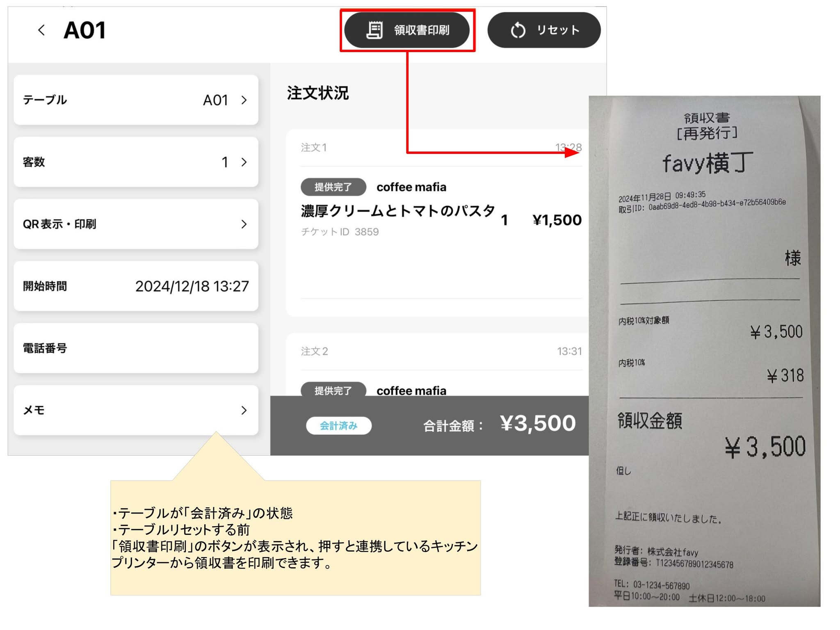The height and width of the screenshot is (630, 840).
Task: Click the 注文2 header
Action: point(315,352)
